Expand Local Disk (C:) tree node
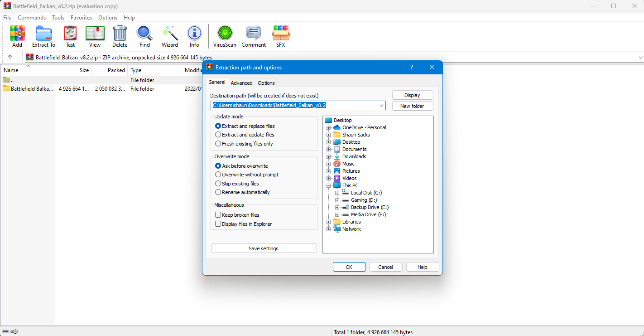Viewport: 644px width, 336px height. coord(337,193)
